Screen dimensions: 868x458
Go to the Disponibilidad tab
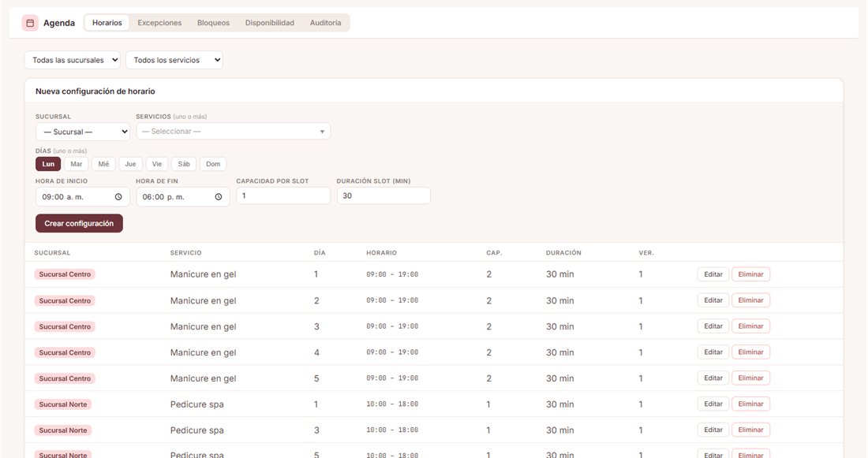pos(270,23)
